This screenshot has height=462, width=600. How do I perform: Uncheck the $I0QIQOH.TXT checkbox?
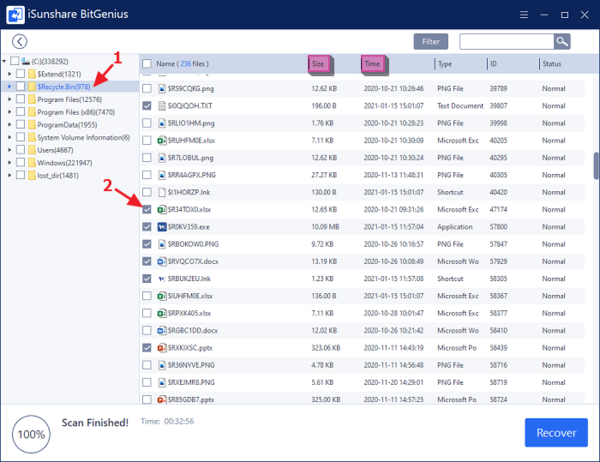coord(147,106)
